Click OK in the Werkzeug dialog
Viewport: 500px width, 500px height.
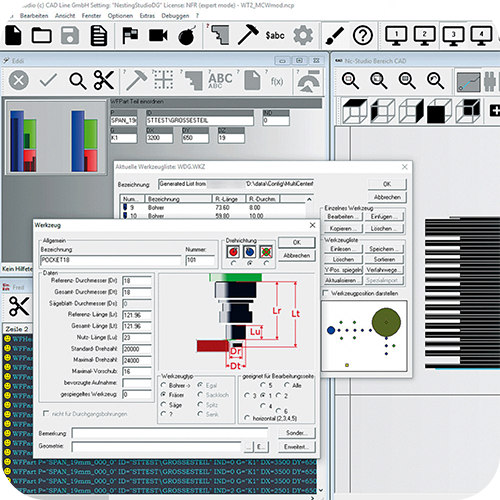(x=296, y=242)
